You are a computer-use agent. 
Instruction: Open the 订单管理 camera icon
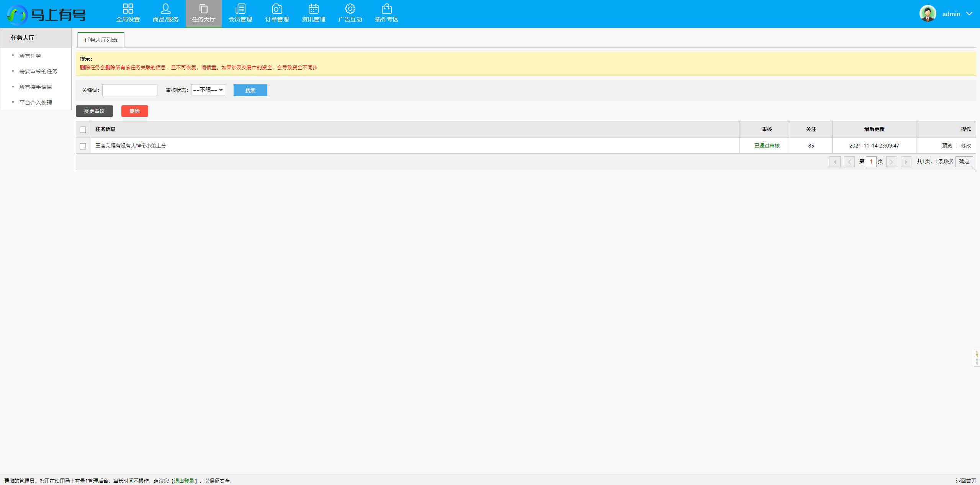point(276,9)
